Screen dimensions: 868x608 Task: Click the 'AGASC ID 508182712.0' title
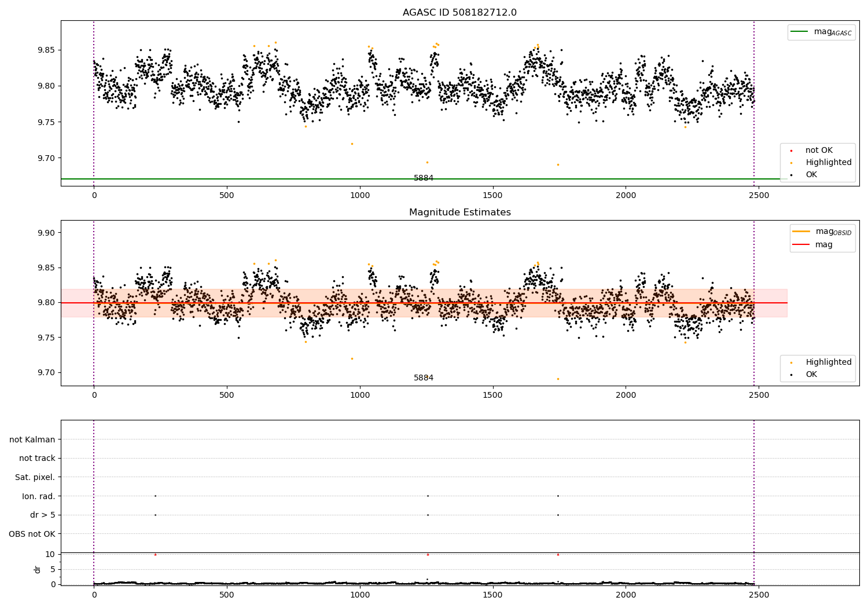(459, 13)
